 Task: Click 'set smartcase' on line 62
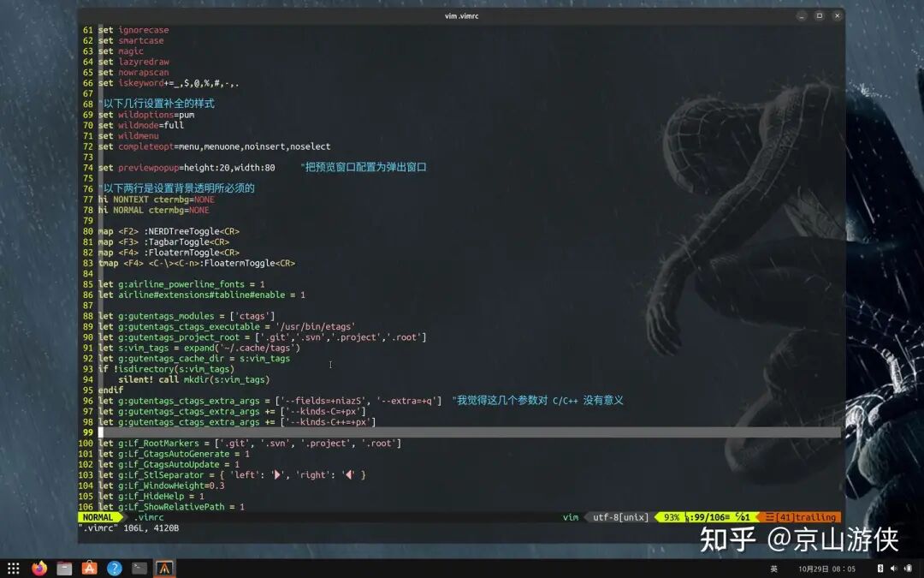[x=131, y=41]
